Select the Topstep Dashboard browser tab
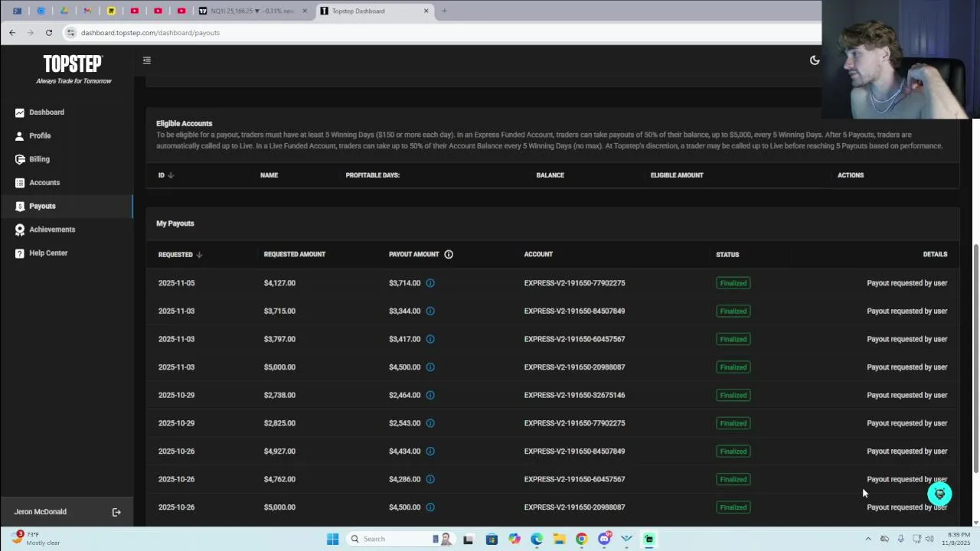Screen dimensions: 980x551 [374, 11]
